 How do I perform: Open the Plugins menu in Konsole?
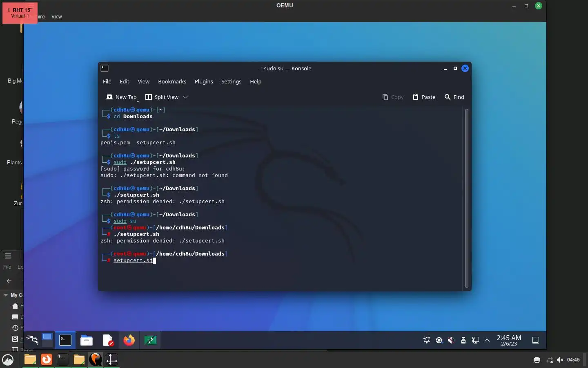204,81
